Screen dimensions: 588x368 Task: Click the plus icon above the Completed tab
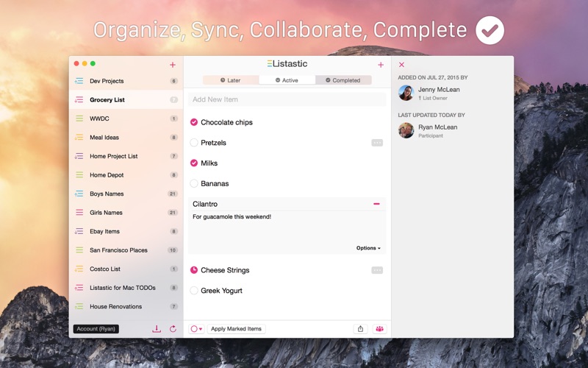coord(381,65)
